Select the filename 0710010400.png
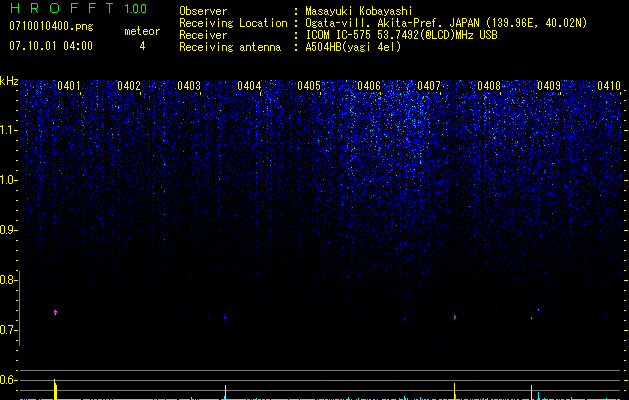Viewport: 629px width, 400px height. tap(51, 26)
